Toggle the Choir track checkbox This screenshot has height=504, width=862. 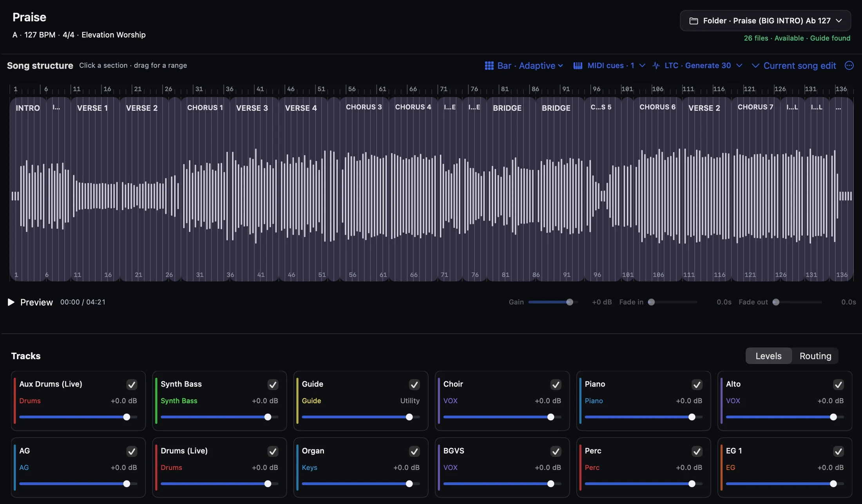coord(556,385)
